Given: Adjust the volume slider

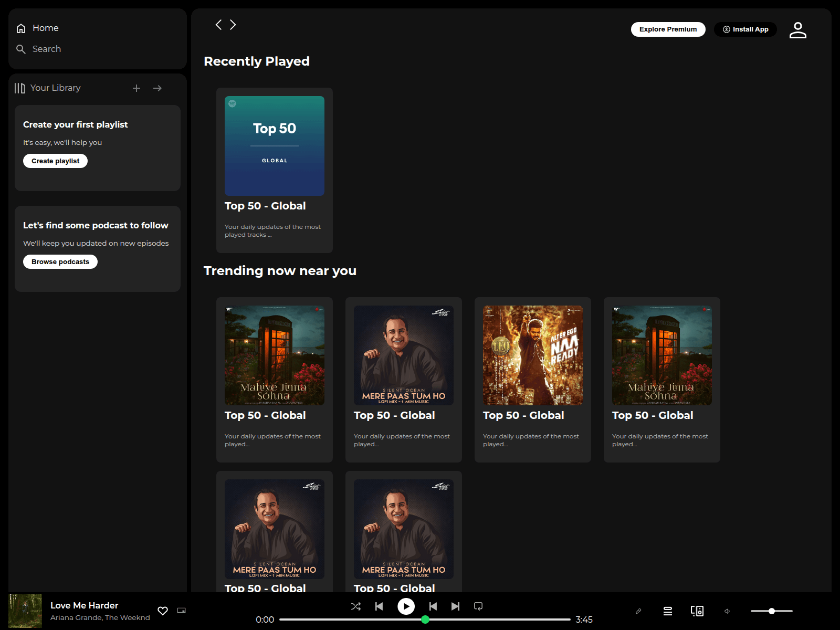Looking at the screenshot, I should pyautogui.click(x=772, y=611).
